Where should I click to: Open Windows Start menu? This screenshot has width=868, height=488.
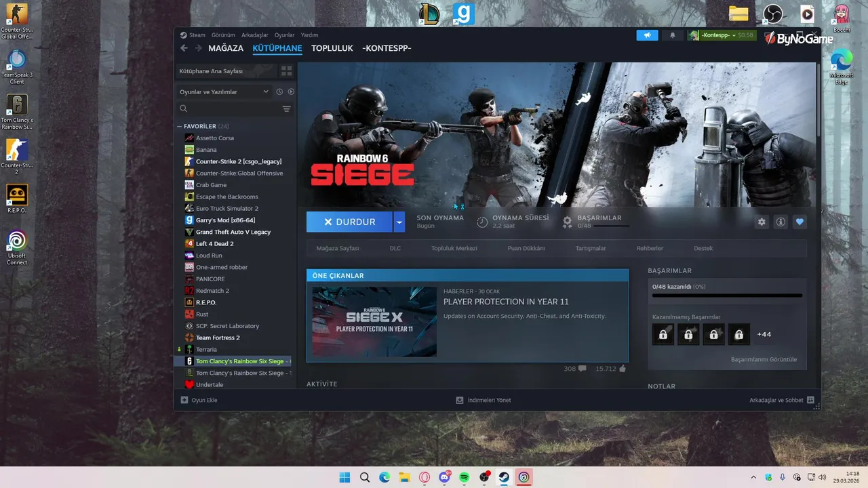tap(344, 477)
